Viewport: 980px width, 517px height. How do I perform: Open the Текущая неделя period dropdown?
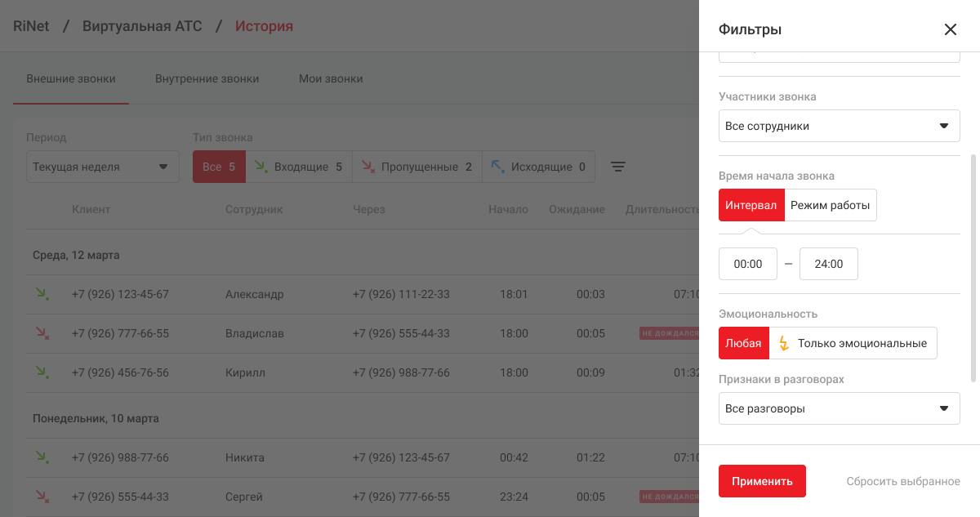click(103, 167)
